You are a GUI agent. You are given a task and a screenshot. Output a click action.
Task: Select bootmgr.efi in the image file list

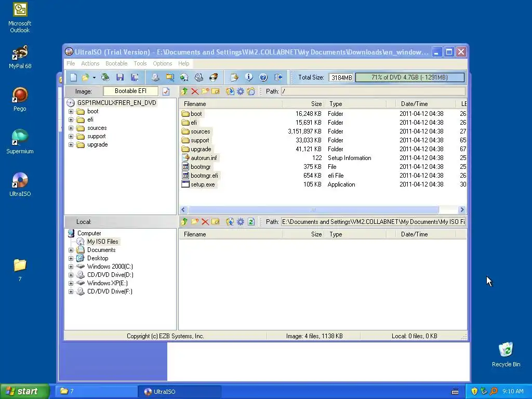click(x=204, y=176)
